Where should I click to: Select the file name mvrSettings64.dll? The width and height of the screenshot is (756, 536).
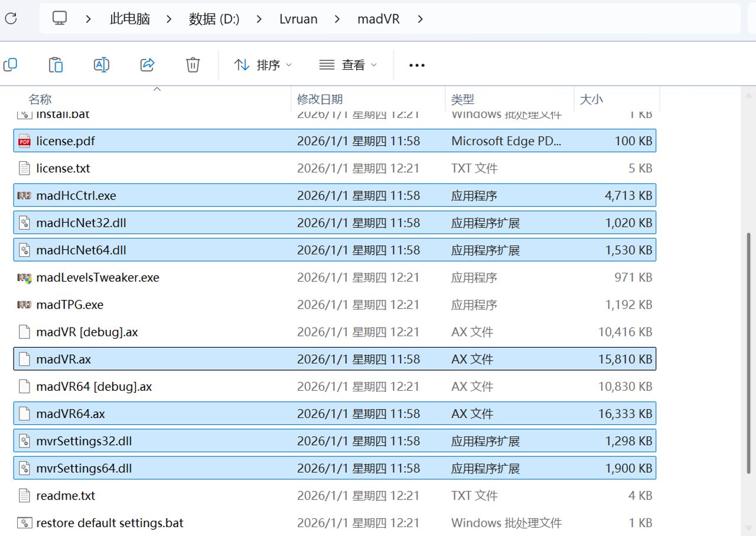click(x=84, y=468)
